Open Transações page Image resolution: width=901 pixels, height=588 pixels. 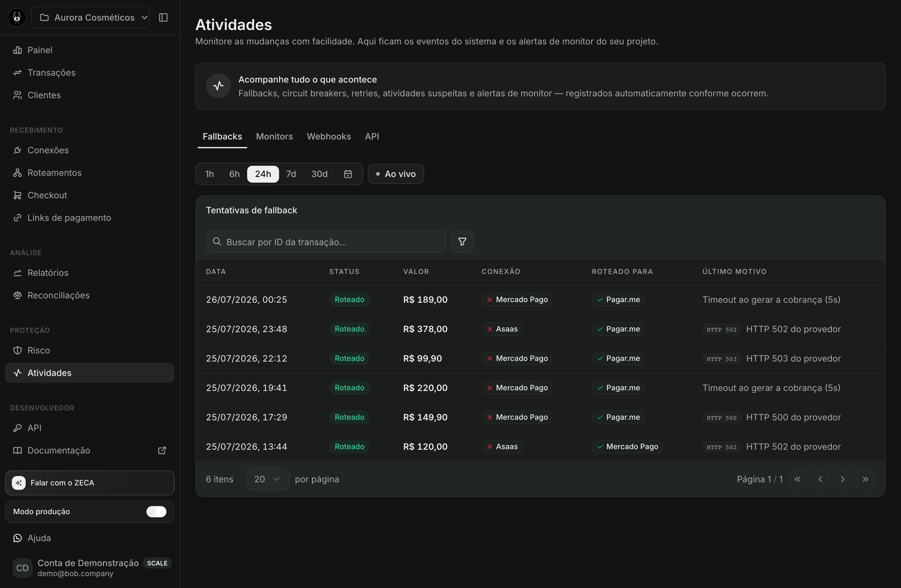click(x=90, y=73)
